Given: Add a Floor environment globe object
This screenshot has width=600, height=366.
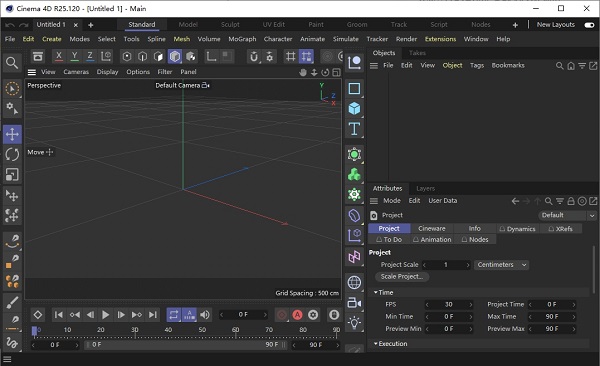Looking at the screenshot, I should coord(354,283).
